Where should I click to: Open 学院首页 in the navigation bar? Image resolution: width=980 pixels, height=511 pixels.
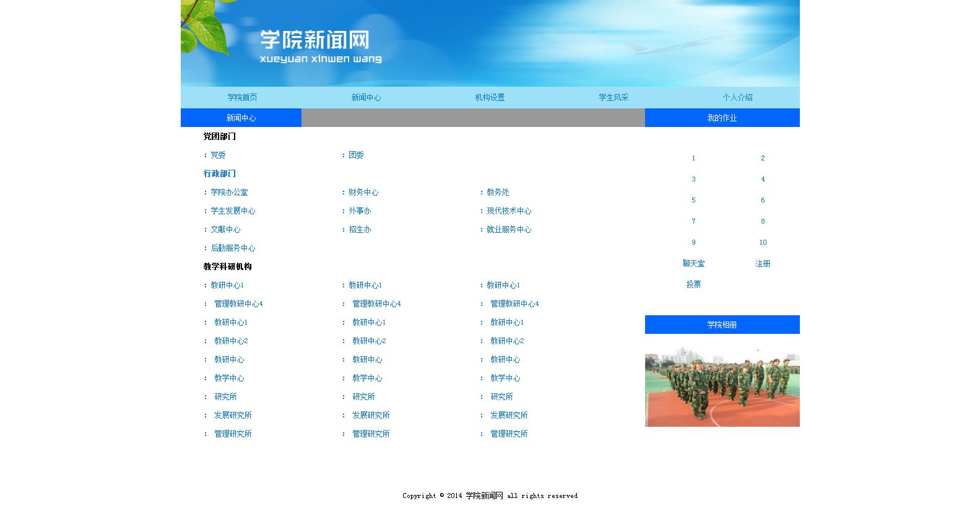click(242, 97)
